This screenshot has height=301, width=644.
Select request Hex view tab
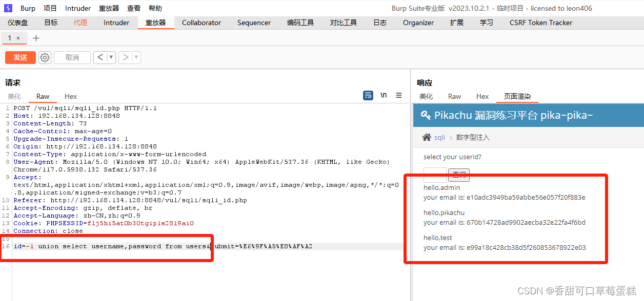click(x=71, y=96)
